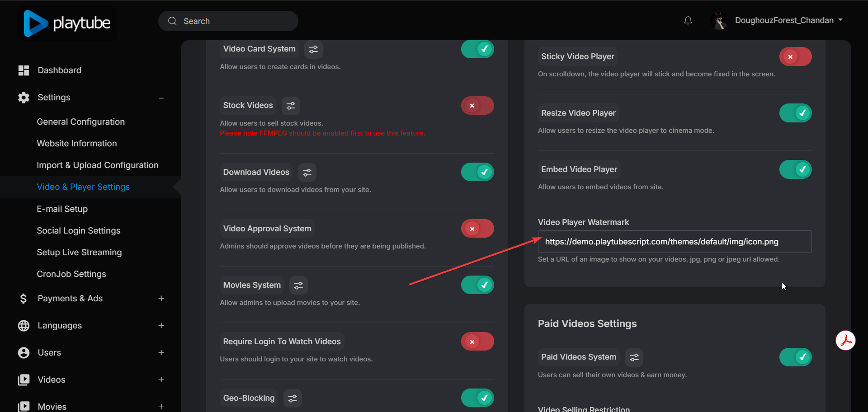This screenshot has height=412, width=868.
Task: Click Download Videos settings sliders icon
Action: coord(307,173)
